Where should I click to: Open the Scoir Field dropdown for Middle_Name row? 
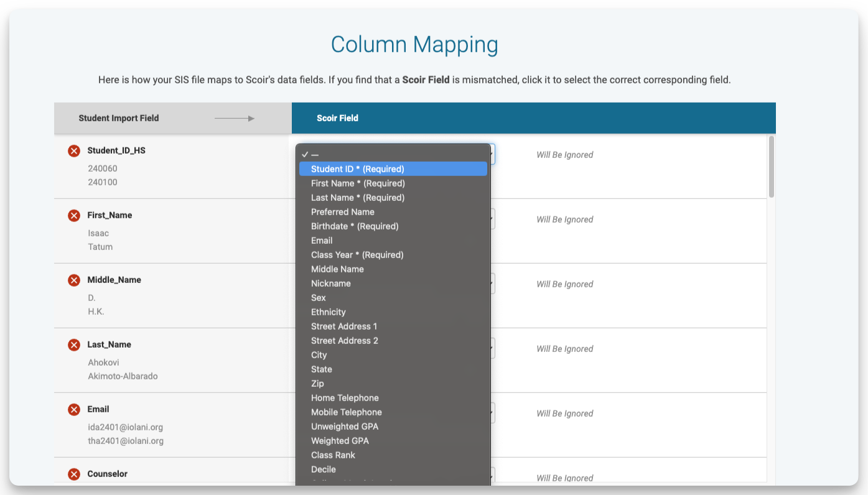(x=493, y=284)
